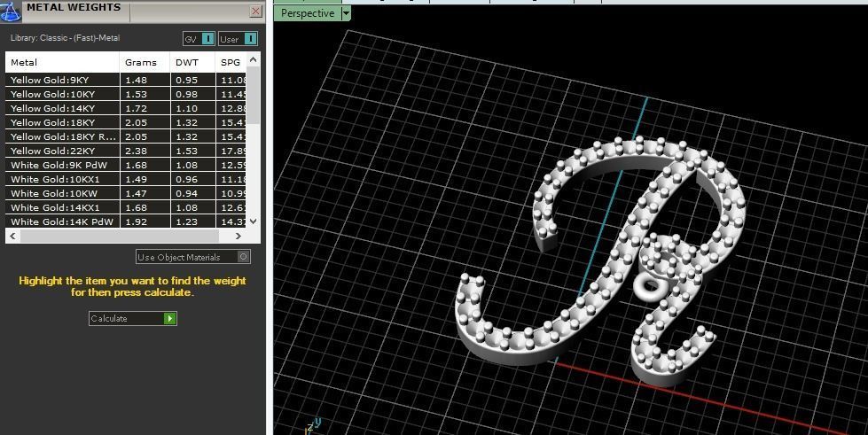Select the White Gold:14K PdW row
Viewport: 868px width, 435px height.
pyautogui.click(x=126, y=221)
